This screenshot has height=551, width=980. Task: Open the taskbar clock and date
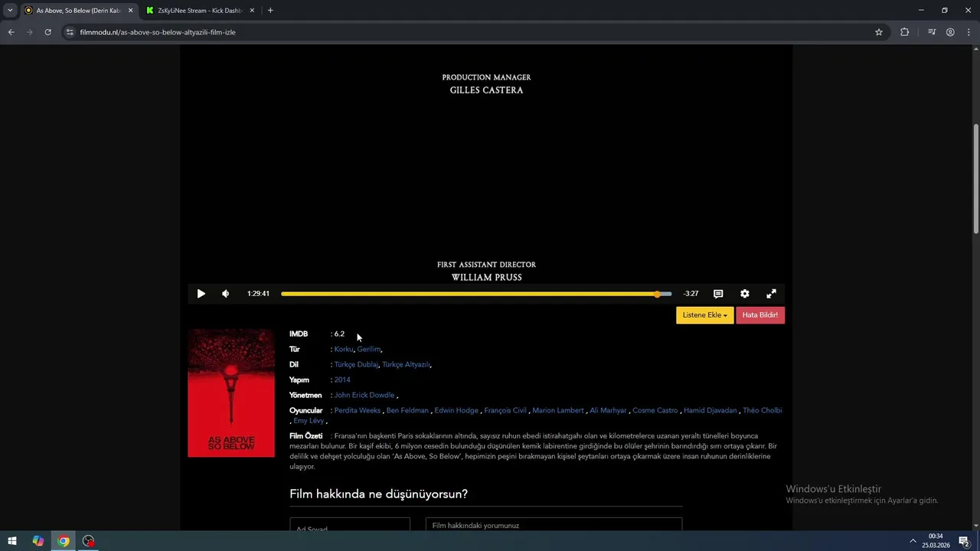pyautogui.click(x=936, y=541)
